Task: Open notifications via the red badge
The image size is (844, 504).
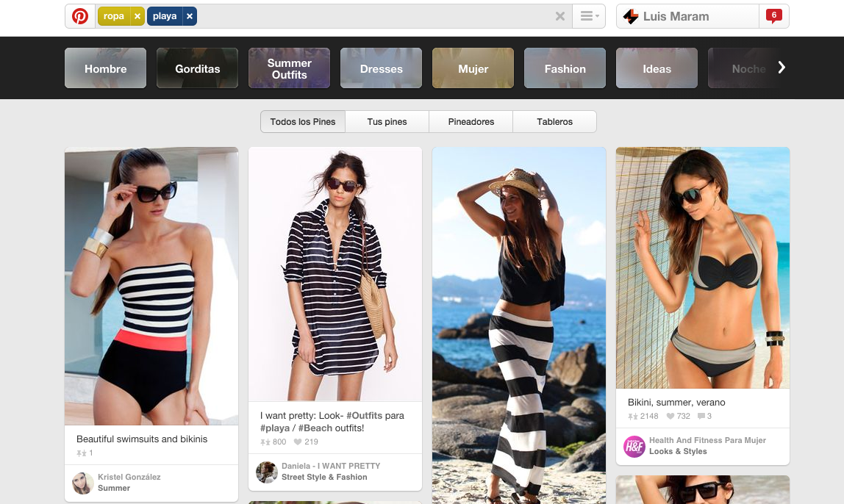Action: pyautogui.click(x=773, y=15)
